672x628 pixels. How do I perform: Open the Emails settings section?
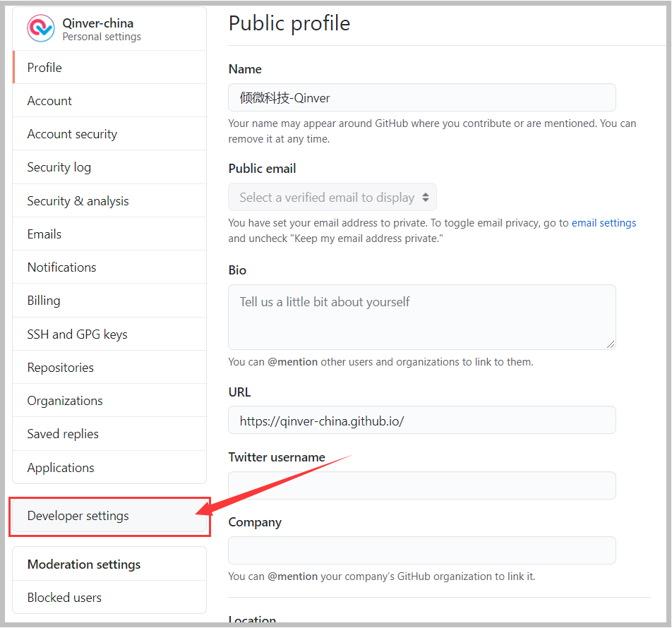pyautogui.click(x=44, y=234)
